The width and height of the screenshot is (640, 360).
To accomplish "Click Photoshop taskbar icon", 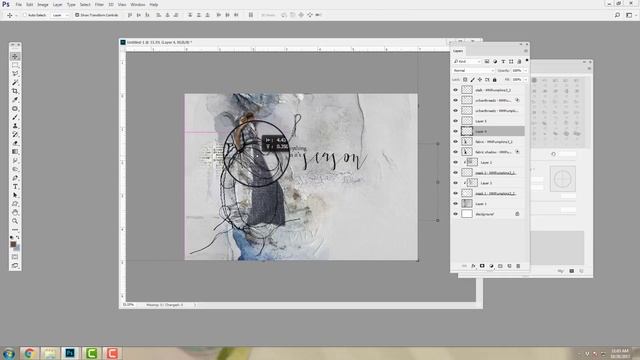I will (x=70, y=353).
